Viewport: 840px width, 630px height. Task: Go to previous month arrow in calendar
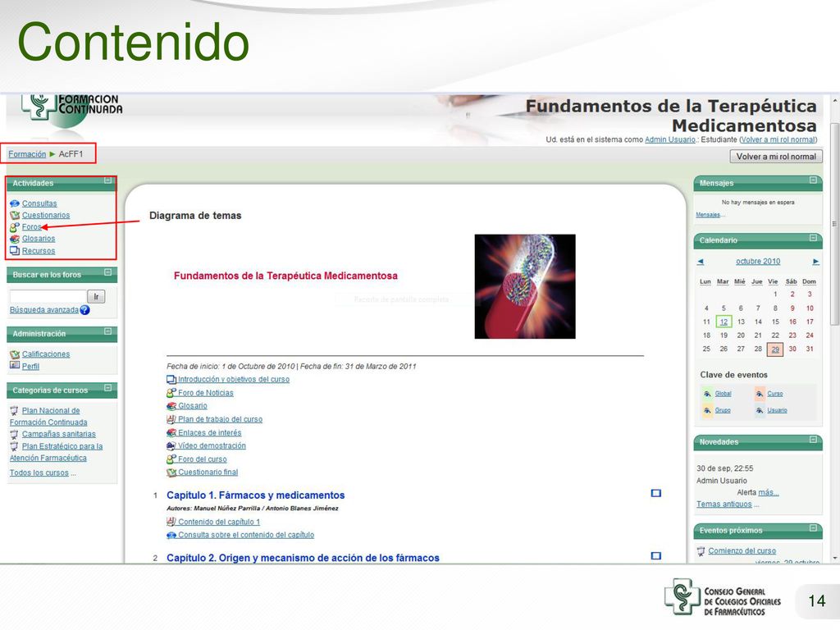(701, 262)
